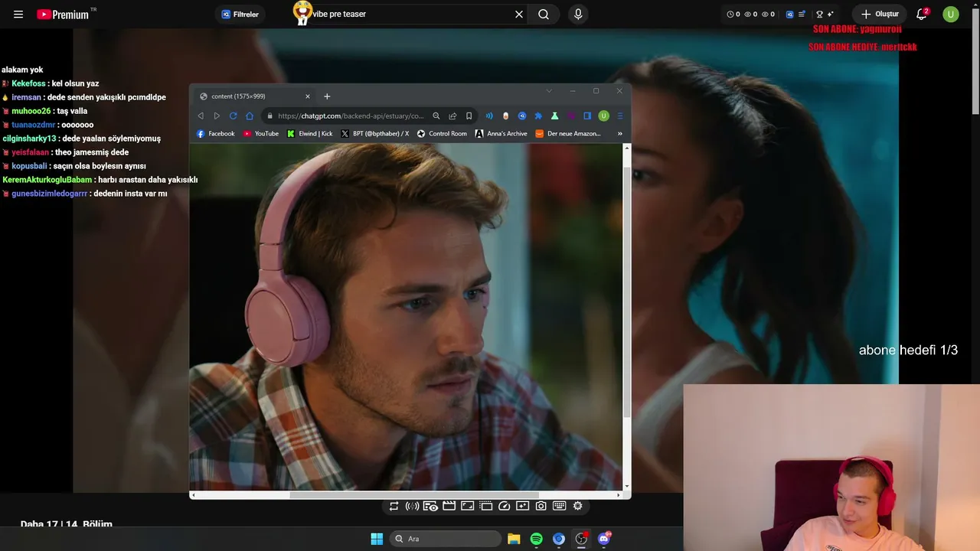980x551 pixels.
Task: Open Spotify from taskbar
Action: pyautogui.click(x=537, y=539)
